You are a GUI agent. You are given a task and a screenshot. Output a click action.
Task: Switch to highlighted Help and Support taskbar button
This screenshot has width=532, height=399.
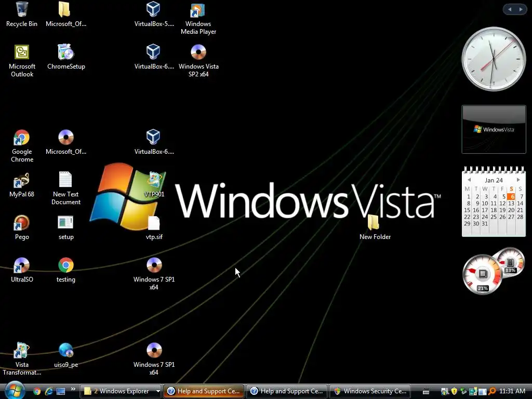point(204,391)
